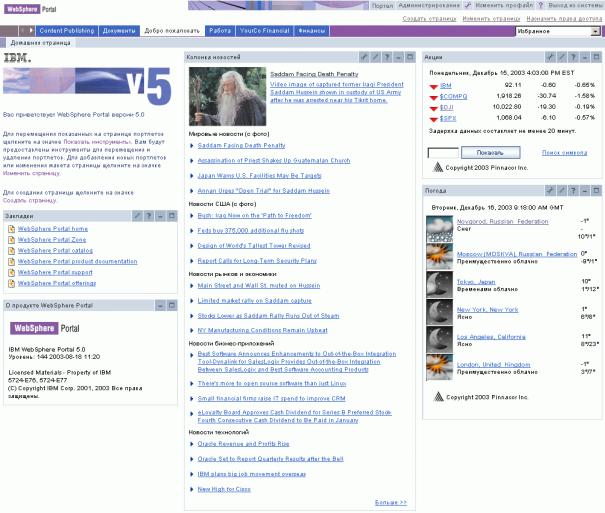Open 'IBM plans big job movement overseas' link
This screenshot has height=513, width=605.
pos(252,474)
